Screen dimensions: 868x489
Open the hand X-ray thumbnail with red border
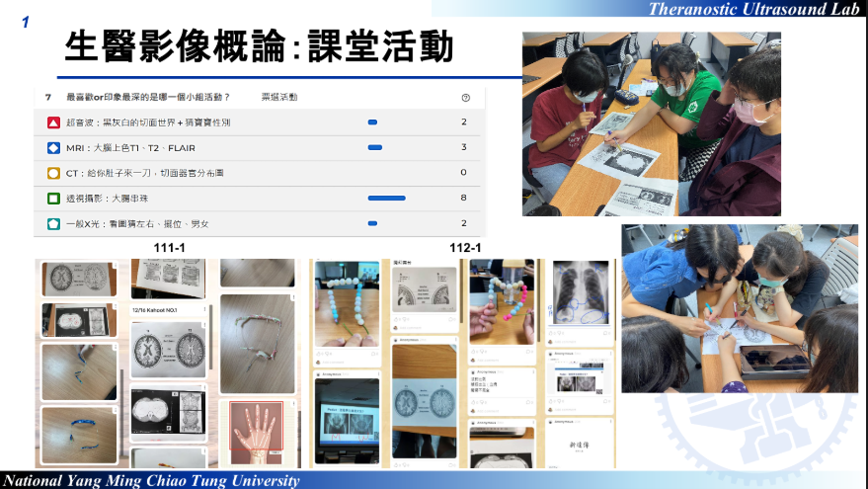coord(256,432)
